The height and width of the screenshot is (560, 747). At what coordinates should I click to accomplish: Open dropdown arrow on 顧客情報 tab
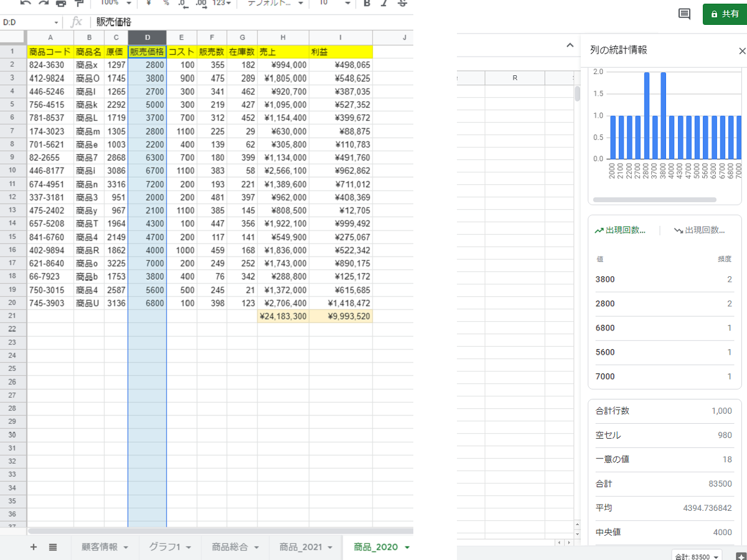pyautogui.click(x=126, y=548)
